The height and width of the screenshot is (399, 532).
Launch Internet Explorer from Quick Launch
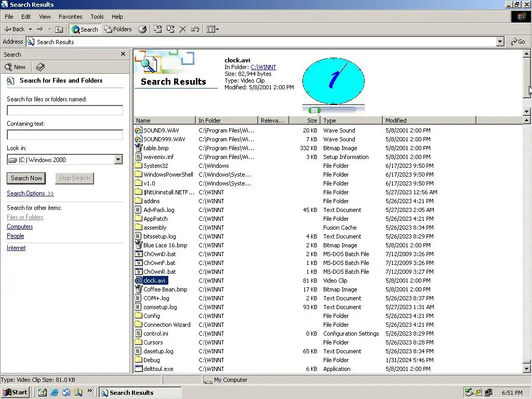54,392
